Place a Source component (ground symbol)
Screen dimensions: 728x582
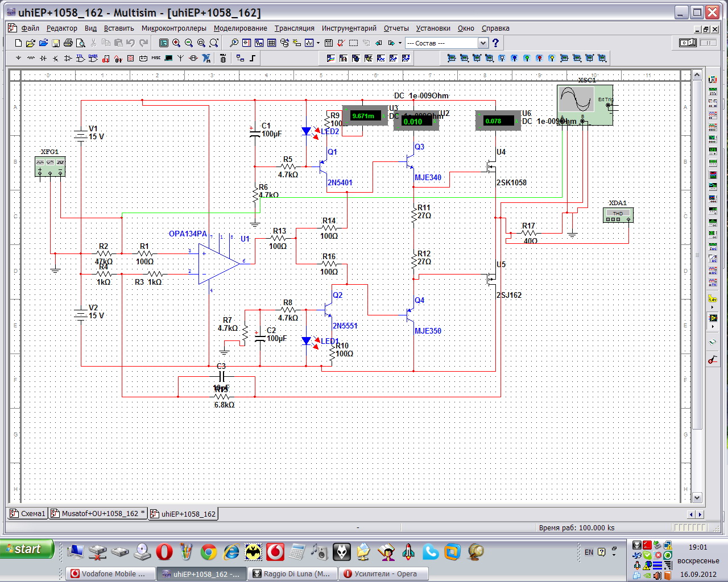[x=18, y=58]
